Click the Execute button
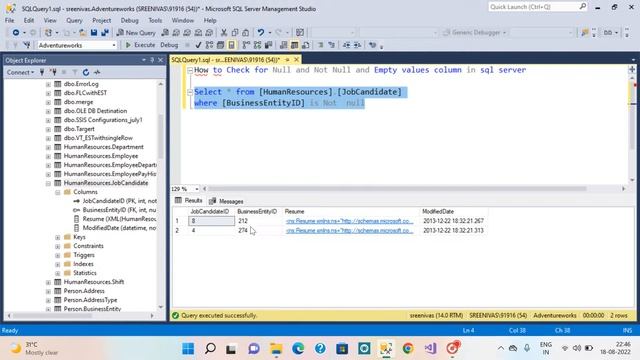640x360 pixels. [x=140, y=45]
